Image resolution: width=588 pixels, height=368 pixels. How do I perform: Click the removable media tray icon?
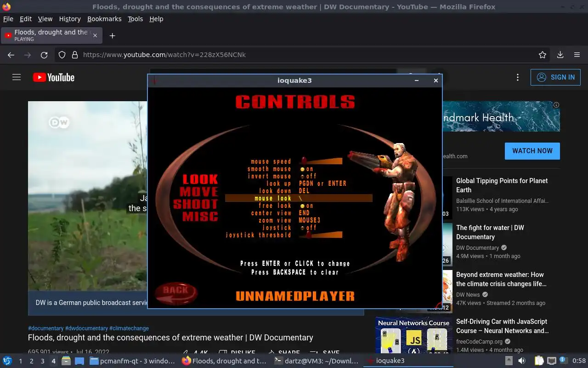(509, 361)
